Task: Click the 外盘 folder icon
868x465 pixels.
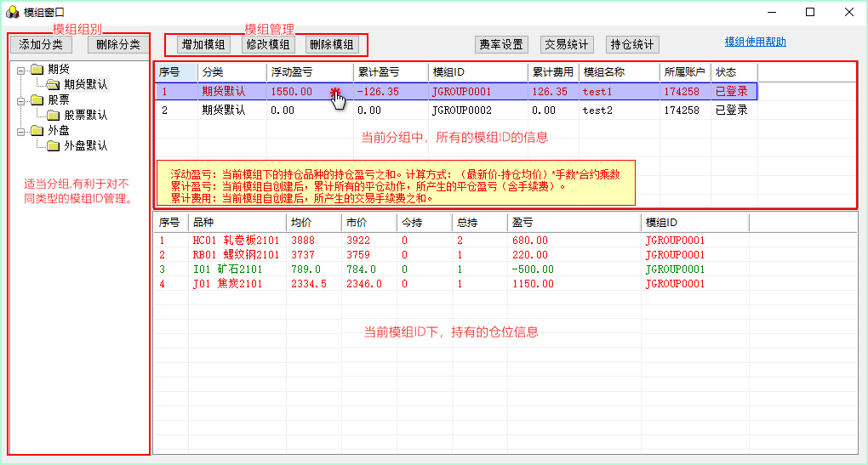Action: coord(37,130)
